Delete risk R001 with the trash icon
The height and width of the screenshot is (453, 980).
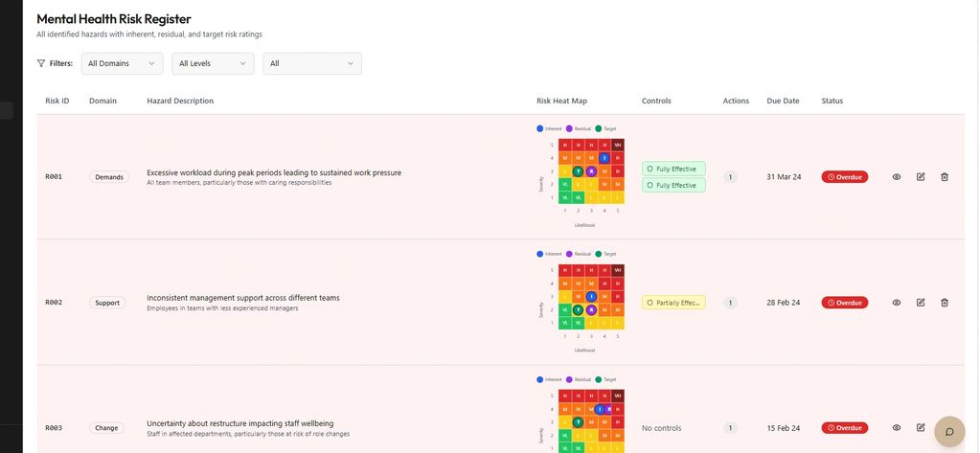945,177
